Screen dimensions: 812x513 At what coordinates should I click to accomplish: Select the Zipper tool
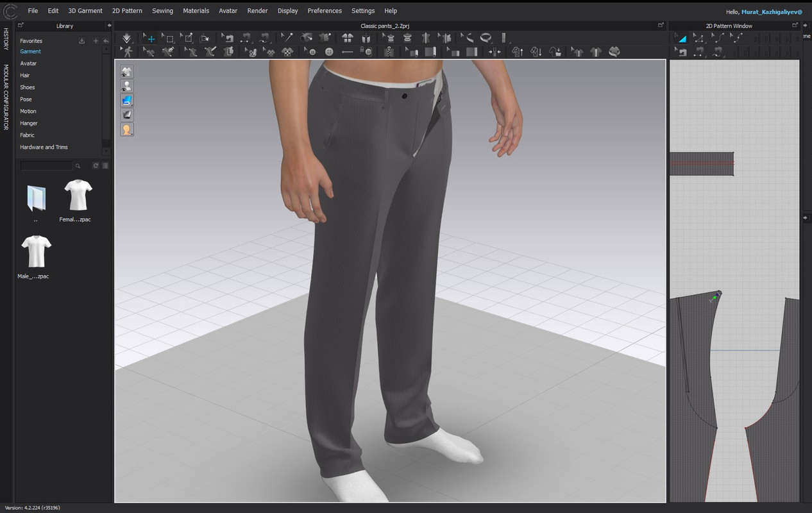pyautogui.click(x=389, y=51)
